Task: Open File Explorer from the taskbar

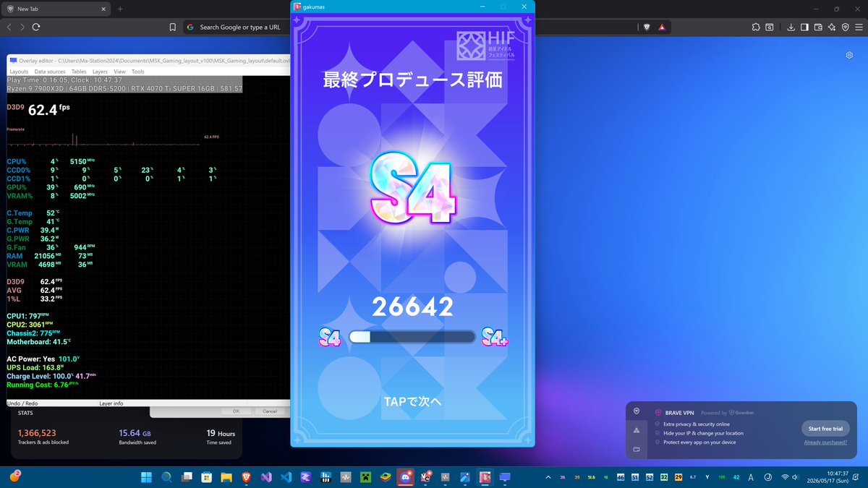Action: [226, 477]
